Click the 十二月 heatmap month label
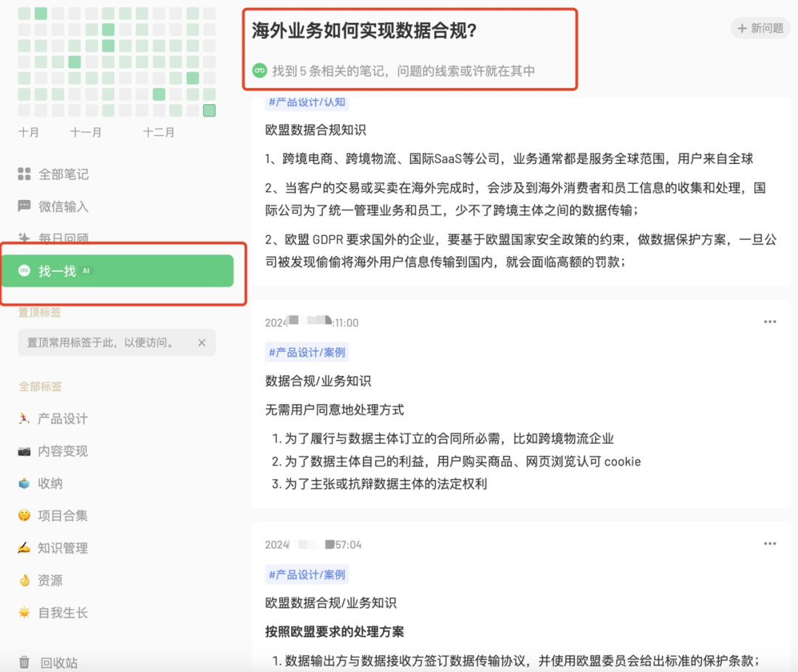Screen dimensions: 798x672 159,132
